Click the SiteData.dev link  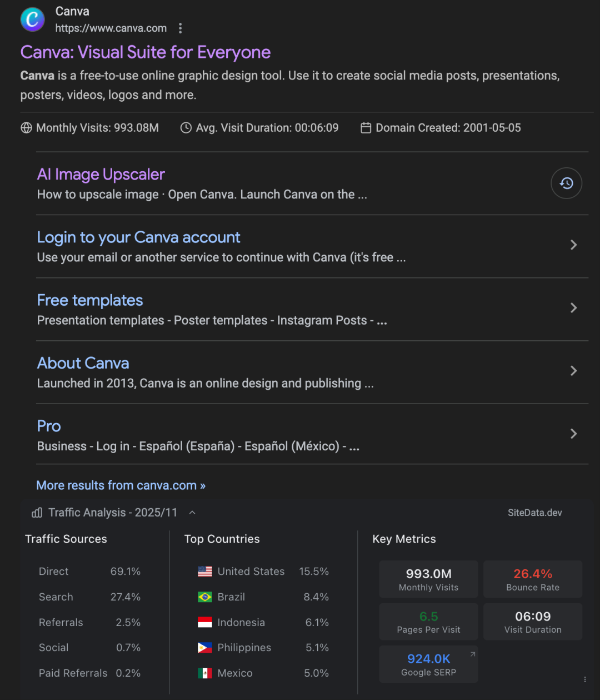(534, 513)
